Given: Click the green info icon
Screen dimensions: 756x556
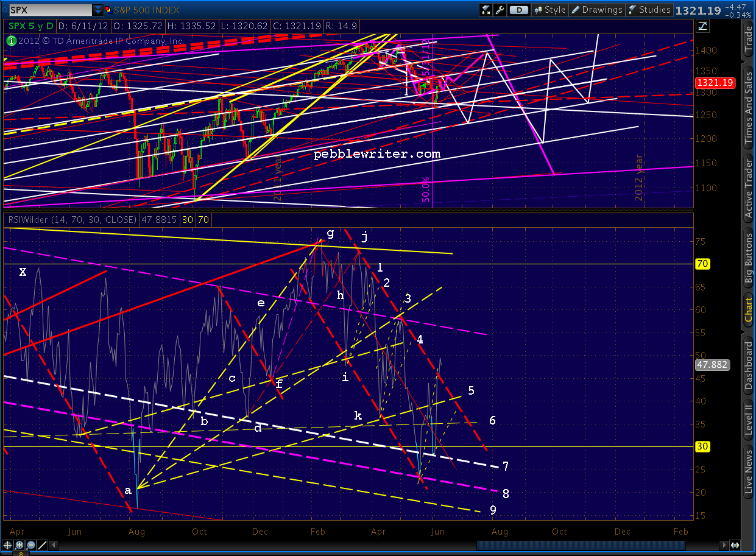Looking at the screenshot, I should click(11, 41).
